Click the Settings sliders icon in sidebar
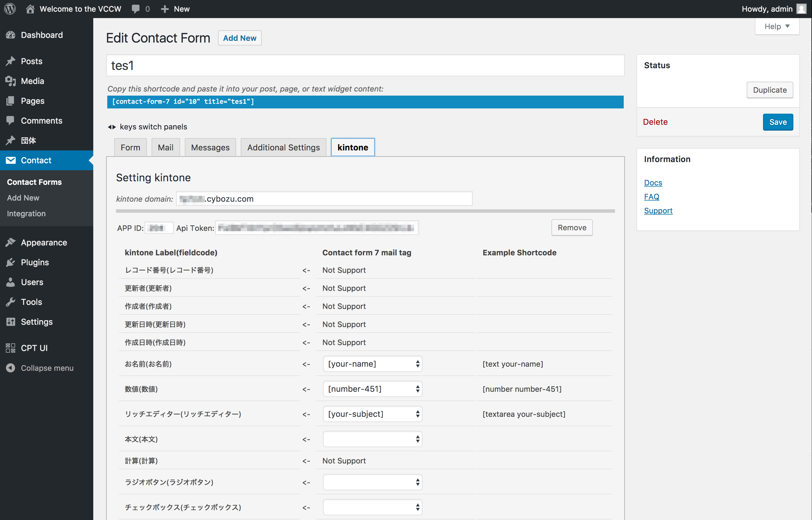 pyautogui.click(x=11, y=322)
